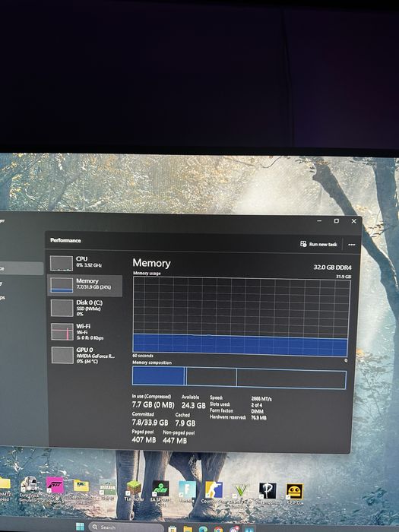Screen dimensions: 399x532
Task: Open the Counter-Strike desktop shortcut
Action: [x=214, y=492]
